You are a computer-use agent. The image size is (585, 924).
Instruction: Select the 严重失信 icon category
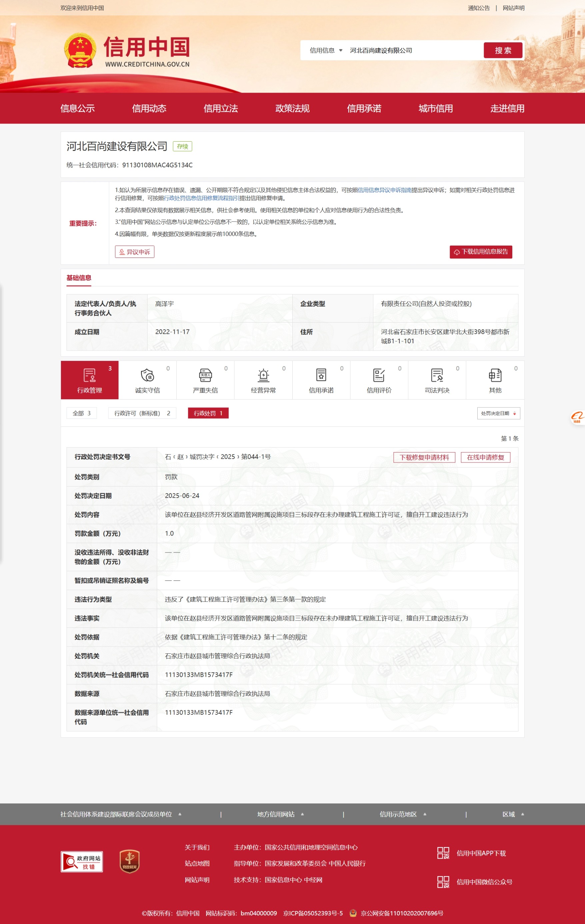pyautogui.click(x=205, y=380)
